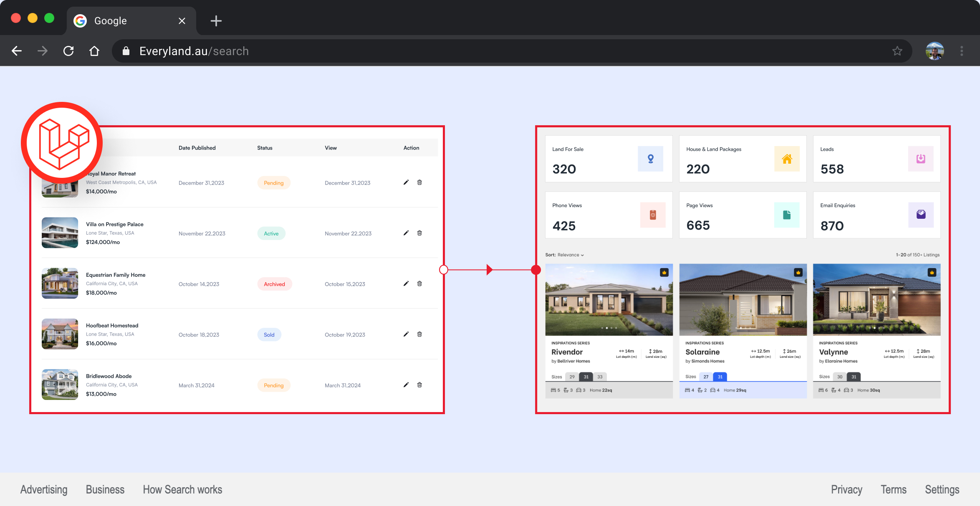Select size 27 on the Solaraine card
Viewport: 980px width, 506px height.
[x=706, y=377]
